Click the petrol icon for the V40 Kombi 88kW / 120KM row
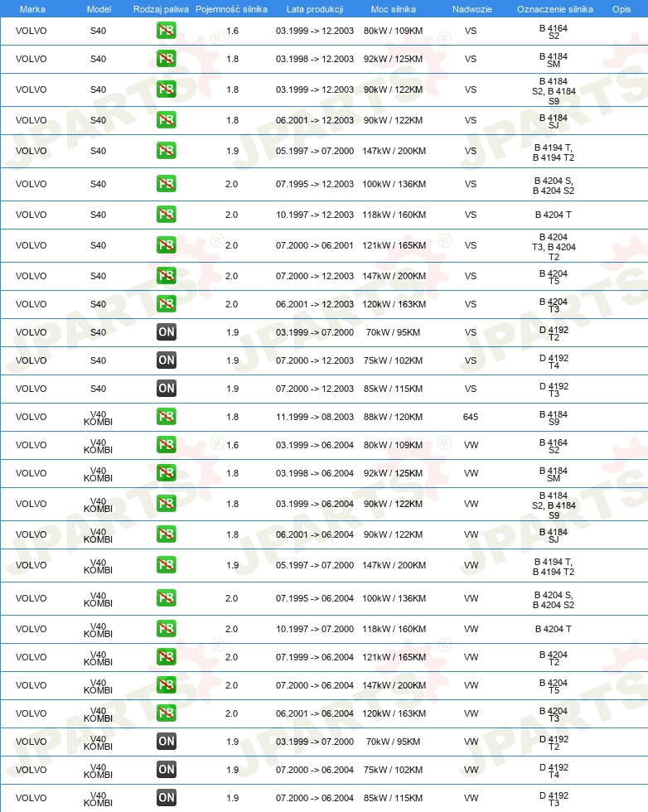Screen dimensions: 648x812 (167, 416)
